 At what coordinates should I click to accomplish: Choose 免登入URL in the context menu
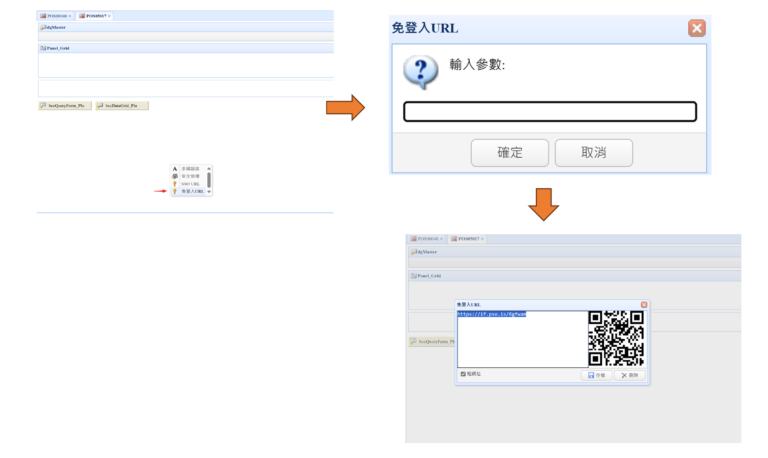tap(192, 191)
